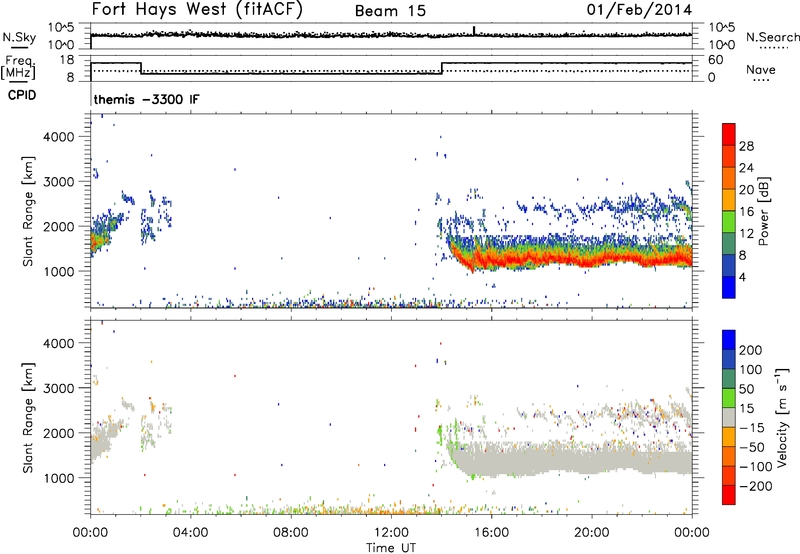Click the '4000' tick in the power panel

pyautogui.click(x=59, y=137)
